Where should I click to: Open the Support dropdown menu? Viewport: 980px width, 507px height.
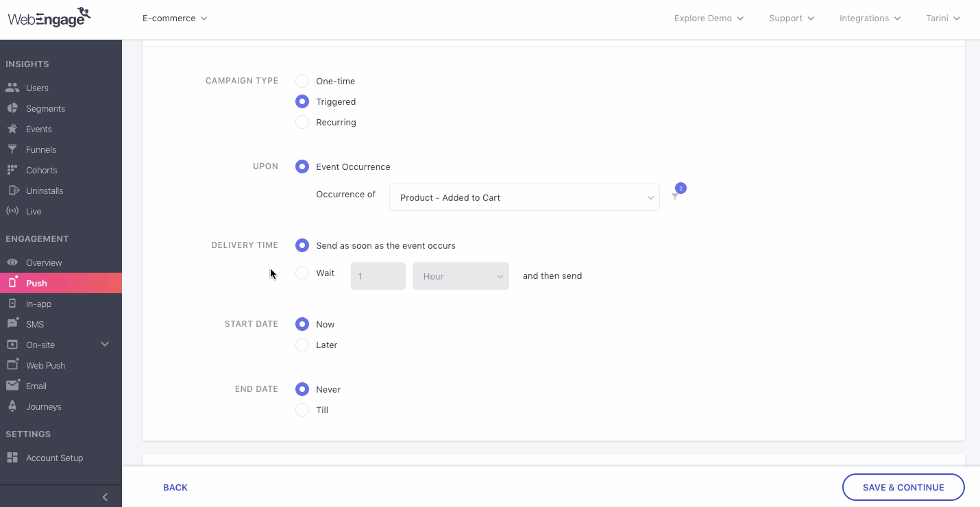(x=792, y=18)
